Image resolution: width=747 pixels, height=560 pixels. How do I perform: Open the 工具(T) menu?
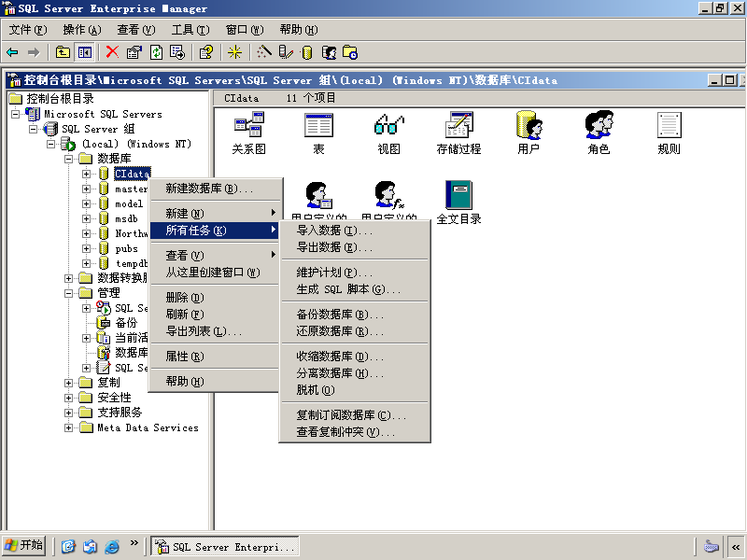[x=190, y=30]
